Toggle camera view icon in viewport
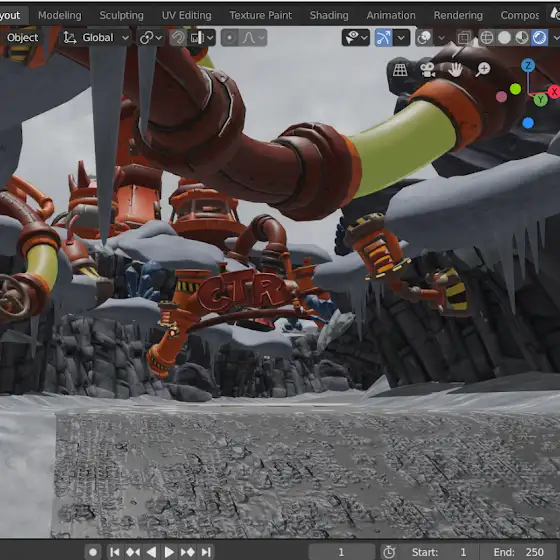The height and width of the screenshot is (560, 560). [427, 70]
